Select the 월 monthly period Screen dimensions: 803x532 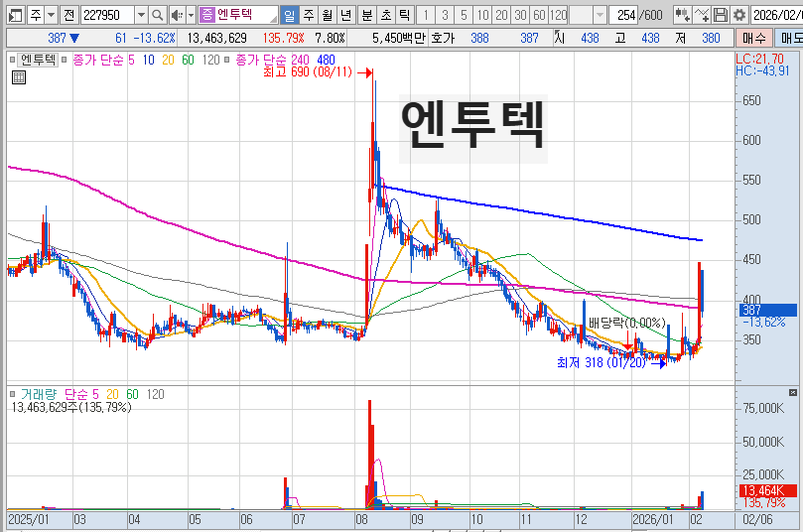click(328, 15)
